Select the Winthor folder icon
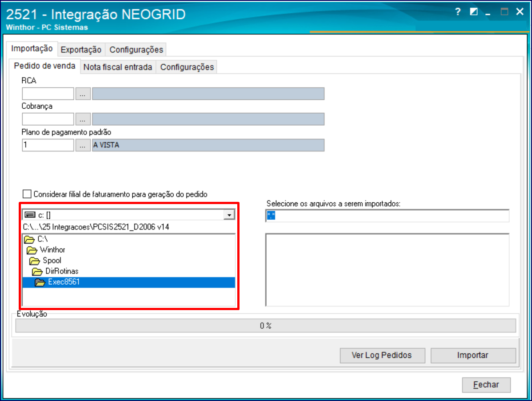The width and height of the screenshot is (532, 401). click(32, 250)
